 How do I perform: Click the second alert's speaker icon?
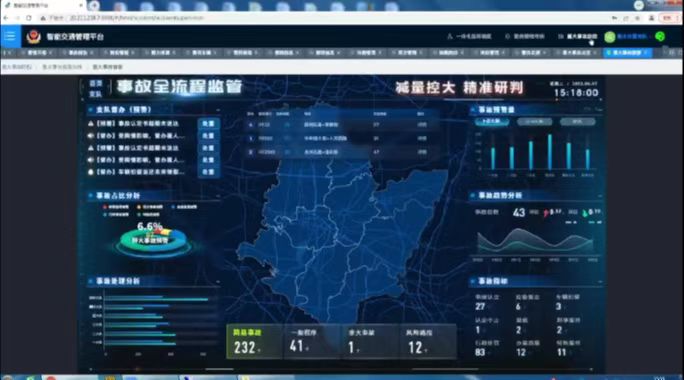91,136
